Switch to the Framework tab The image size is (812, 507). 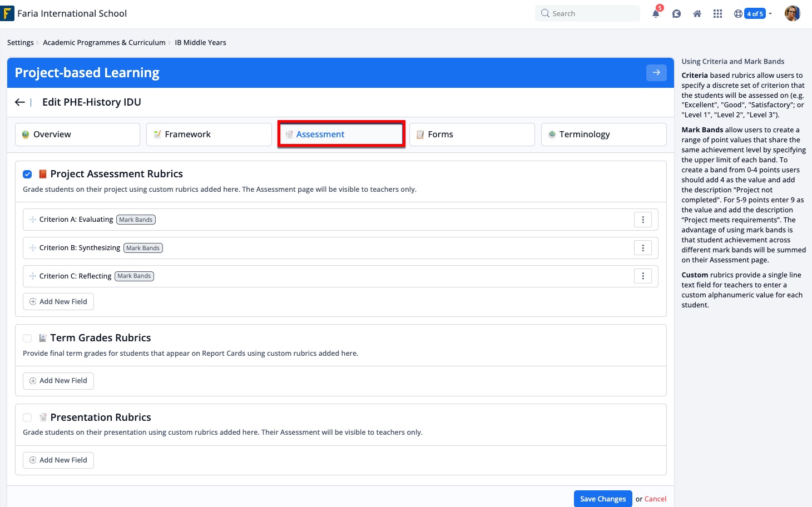pos(209,135)
